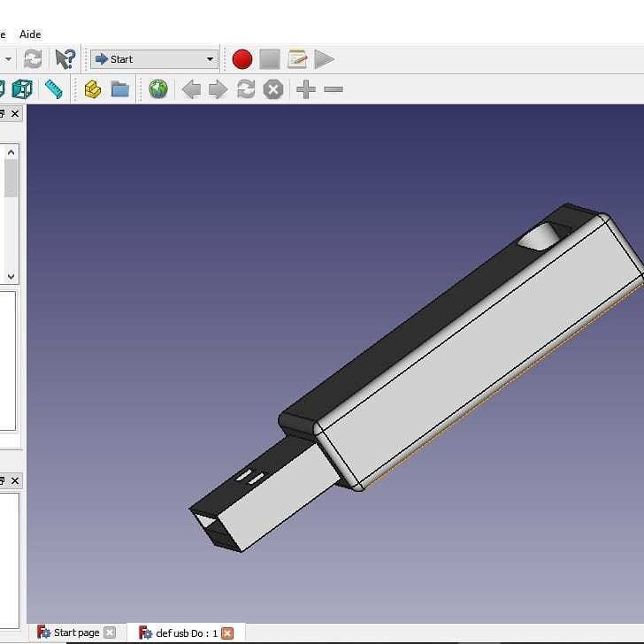This screenshot has height=644, width=644.
Task: Close the upper left dock panel
Action: tap(15, 113)
